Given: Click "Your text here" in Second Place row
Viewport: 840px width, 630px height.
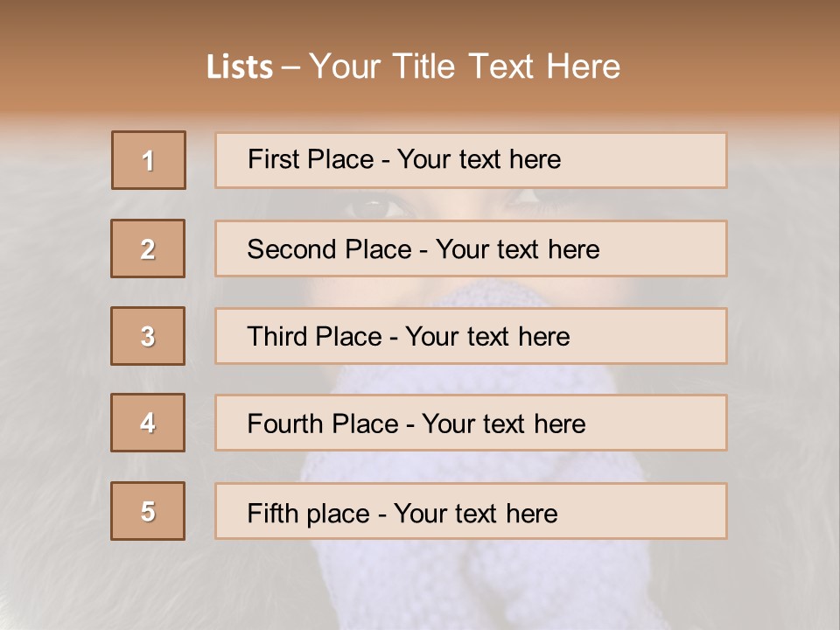Looking at the screenshot, I should click(517, 249).
